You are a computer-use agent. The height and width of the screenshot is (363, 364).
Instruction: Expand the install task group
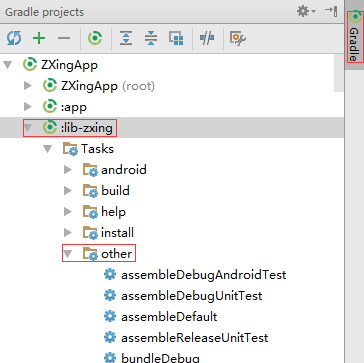[68, 233]
